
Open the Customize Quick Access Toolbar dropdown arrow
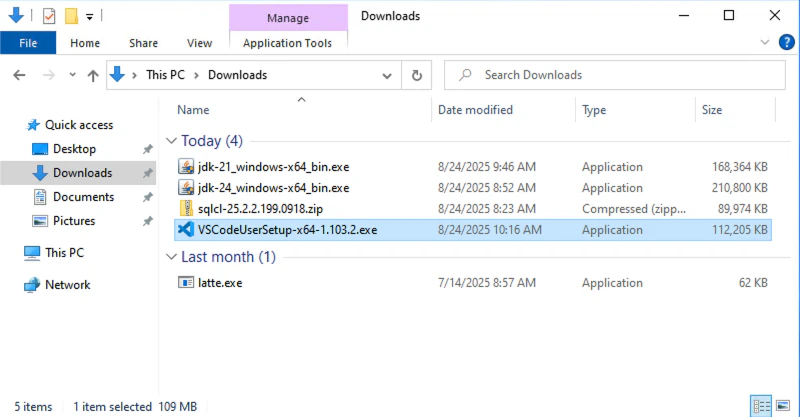tap(89, 17)
